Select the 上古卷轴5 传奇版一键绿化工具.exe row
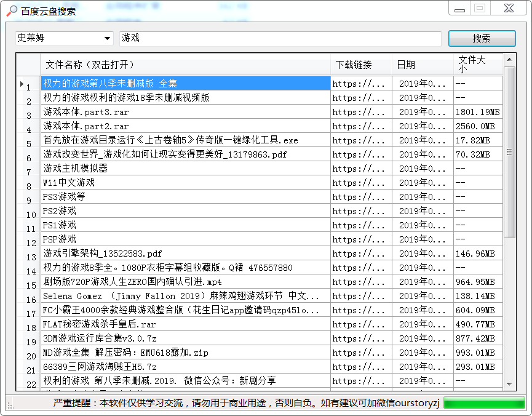 tap(186, 140)
